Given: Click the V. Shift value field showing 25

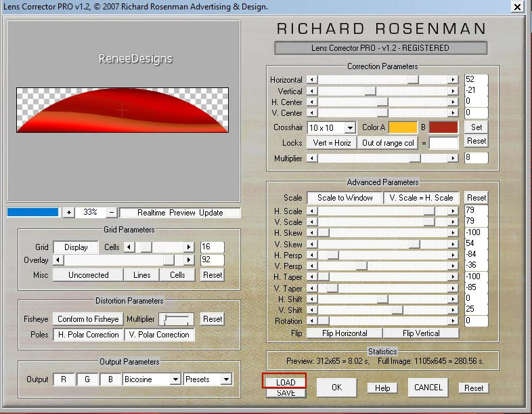Looking at the screenshot, I should 476,309.
